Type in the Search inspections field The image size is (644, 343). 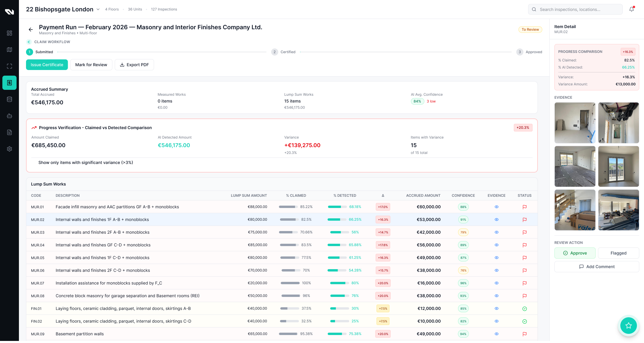[575, 9]
